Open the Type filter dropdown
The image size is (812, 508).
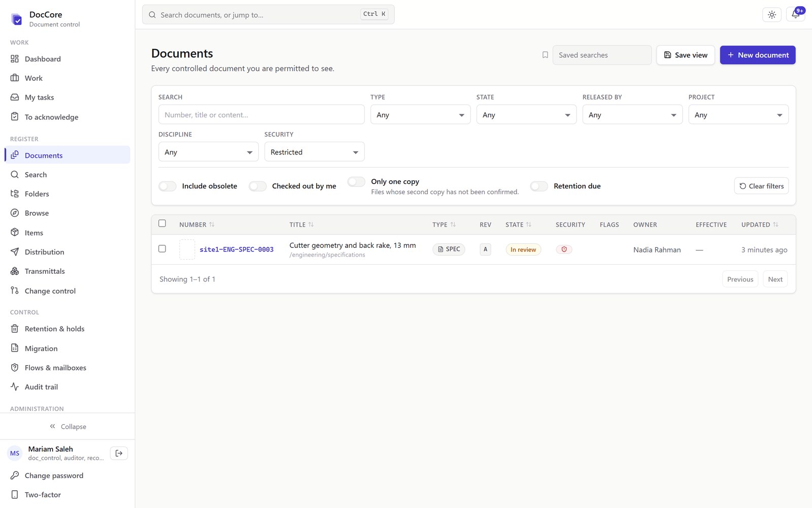point(420,115)
